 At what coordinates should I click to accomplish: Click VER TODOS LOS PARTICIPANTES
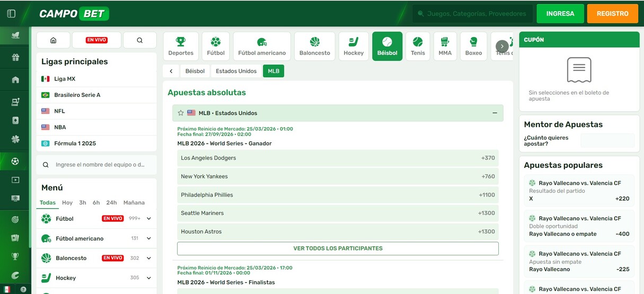point(338,248)
